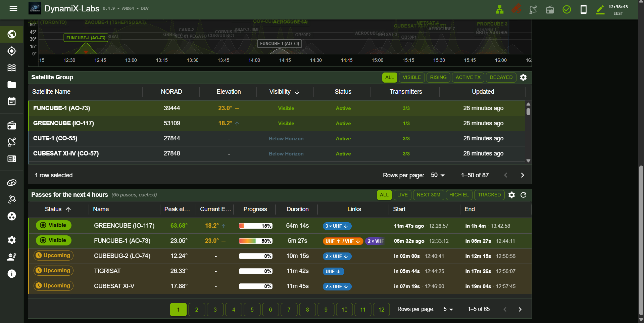Screen dimensions: 644x323
Task: Open the folder file browser in sidebar
Action: coord(12,85)
